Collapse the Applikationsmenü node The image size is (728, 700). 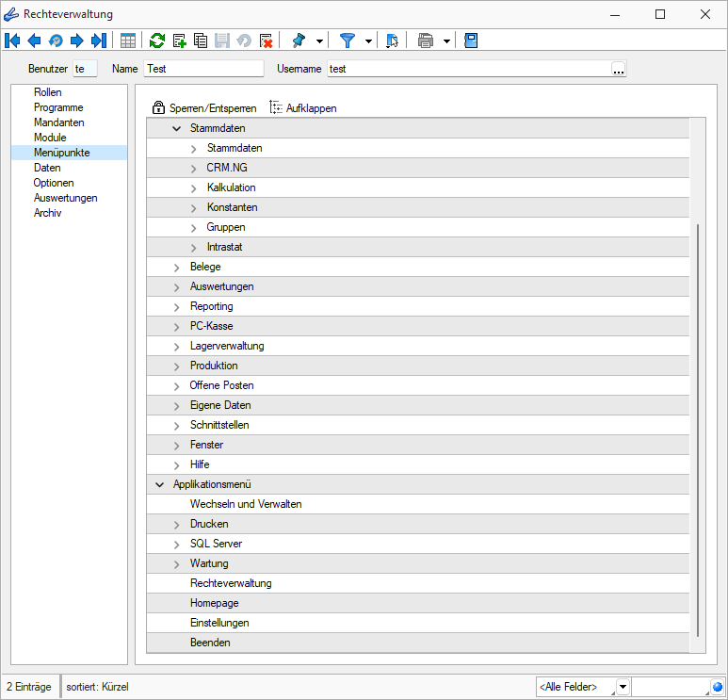(159, 484)
